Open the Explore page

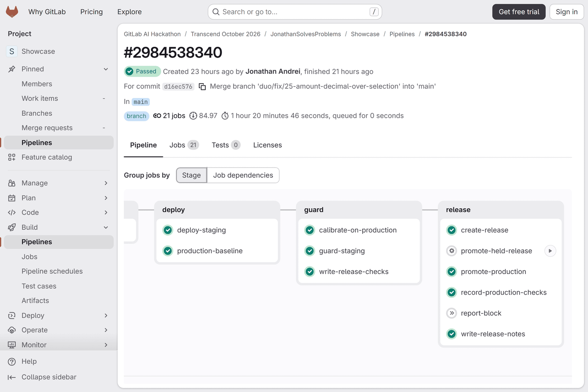[x=129, y=12]
